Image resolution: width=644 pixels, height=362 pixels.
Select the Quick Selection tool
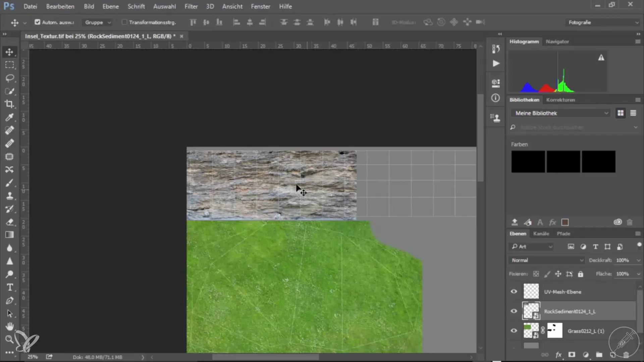point(9,91)
